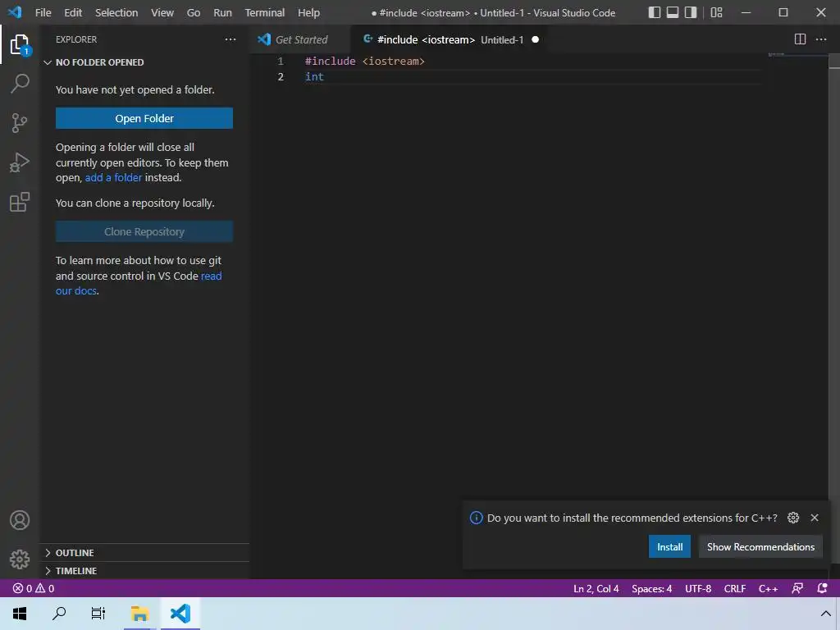Click the errors and warnings status indicator
Screen dimensions: 840x630
33,588
